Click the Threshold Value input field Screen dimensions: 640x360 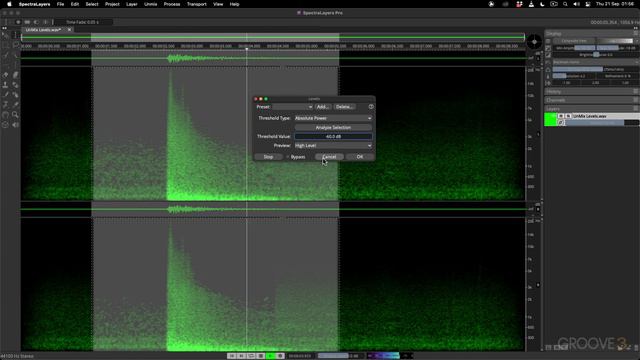point(333,137)
